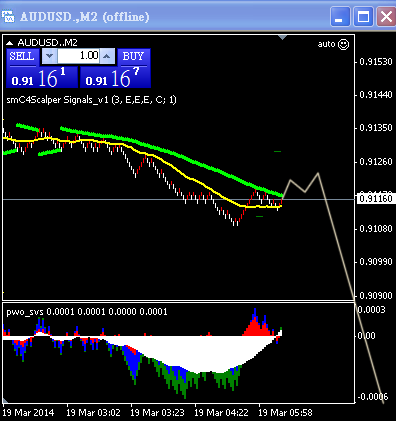This screenshot has width=396, height=421.
Task: Click the small triangle at bottom-left of indicator
Action: point(5,400)
